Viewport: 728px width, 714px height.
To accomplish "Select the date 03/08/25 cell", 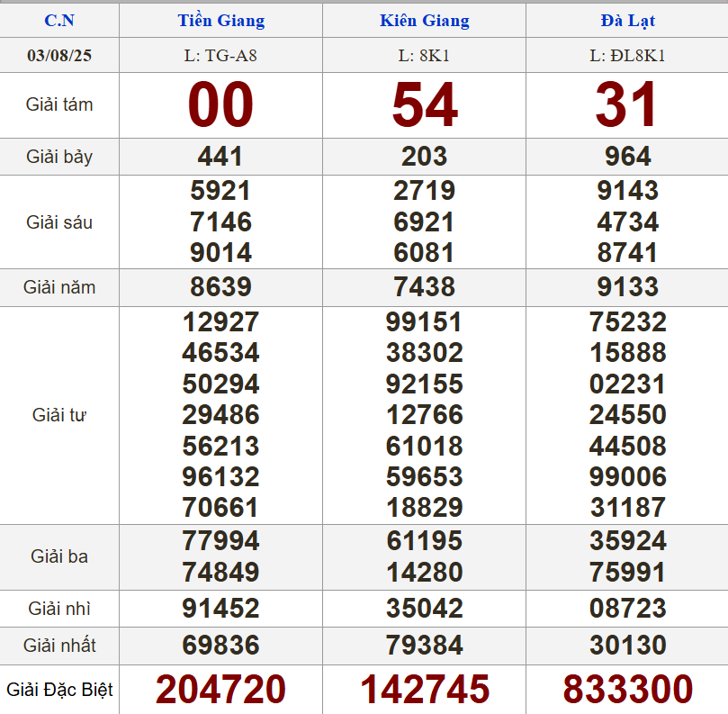I will pyautogui.click(x=59, y=56).
